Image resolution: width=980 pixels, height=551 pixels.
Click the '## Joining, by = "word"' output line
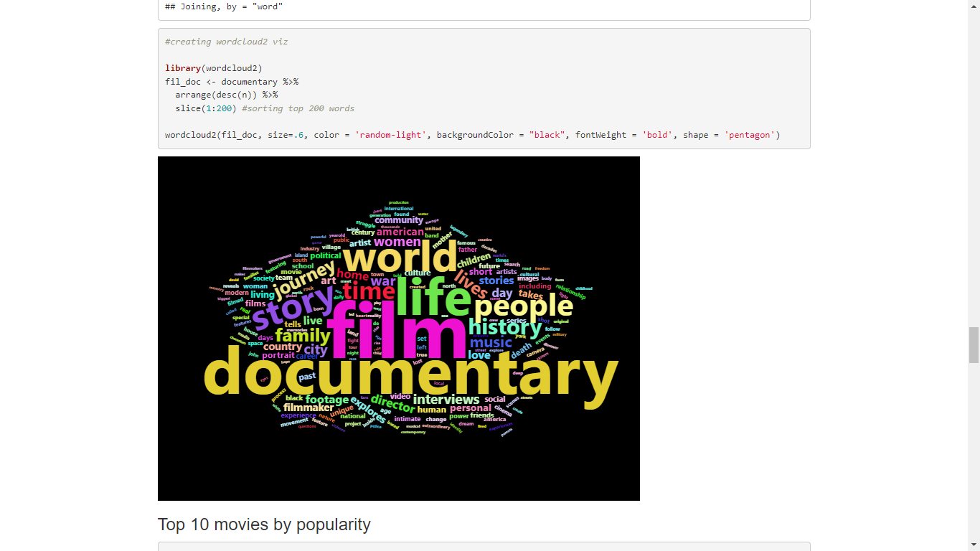tap(224, 6)
